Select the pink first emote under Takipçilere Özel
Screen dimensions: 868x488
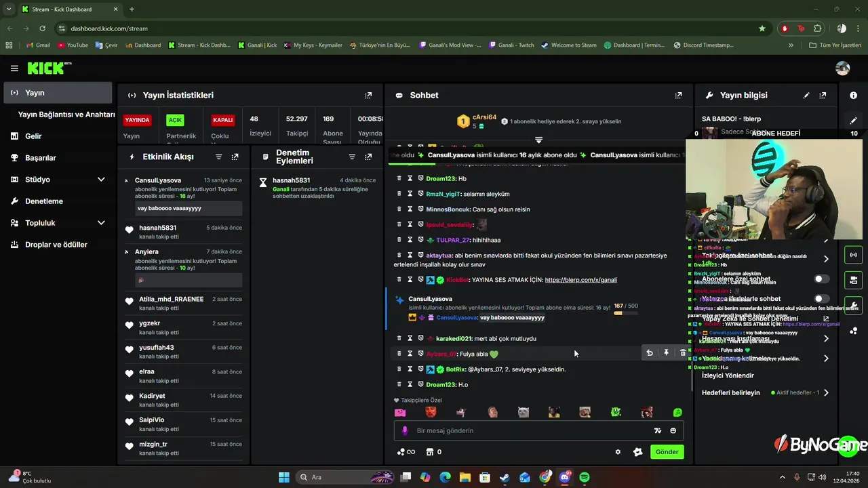coord(400,412)
